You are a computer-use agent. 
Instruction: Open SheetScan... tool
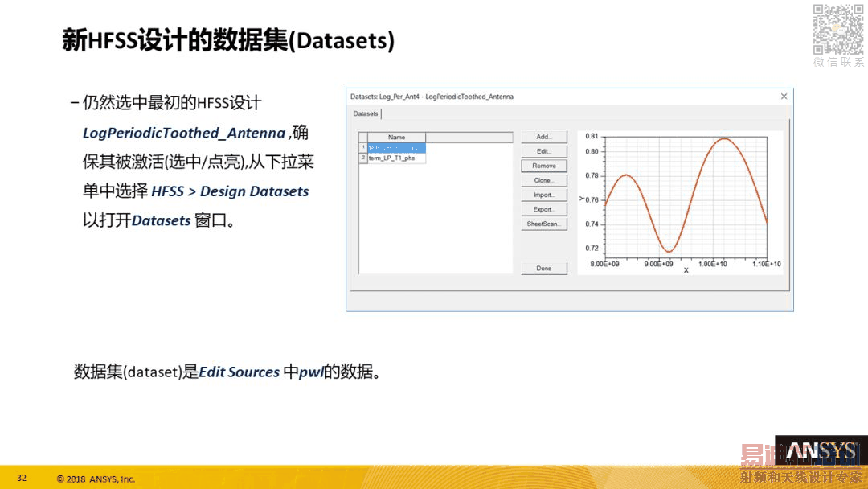coord(543,224)
